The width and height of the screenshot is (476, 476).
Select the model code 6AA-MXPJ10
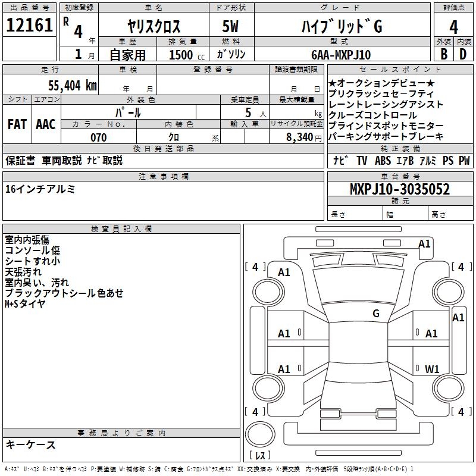pos(341,55)
